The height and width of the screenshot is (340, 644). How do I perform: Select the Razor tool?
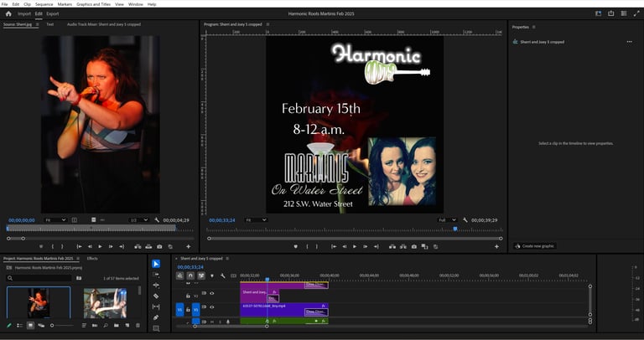point(156,296)
